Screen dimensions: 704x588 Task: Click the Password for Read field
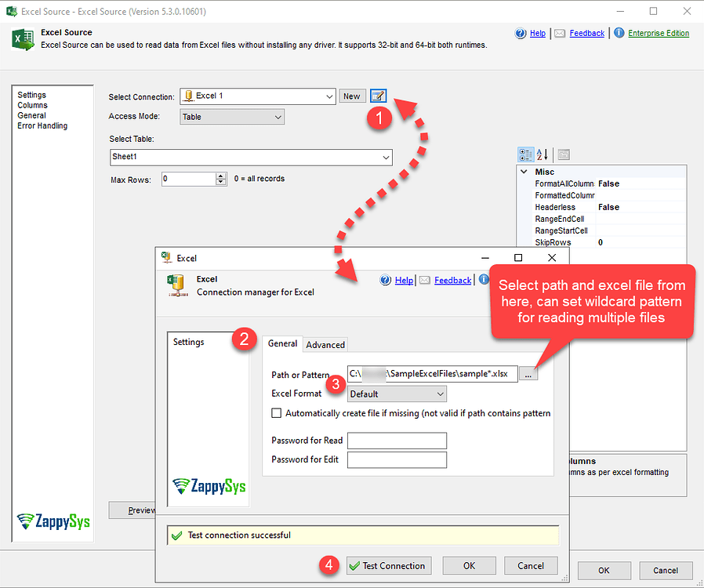point(397,441)
